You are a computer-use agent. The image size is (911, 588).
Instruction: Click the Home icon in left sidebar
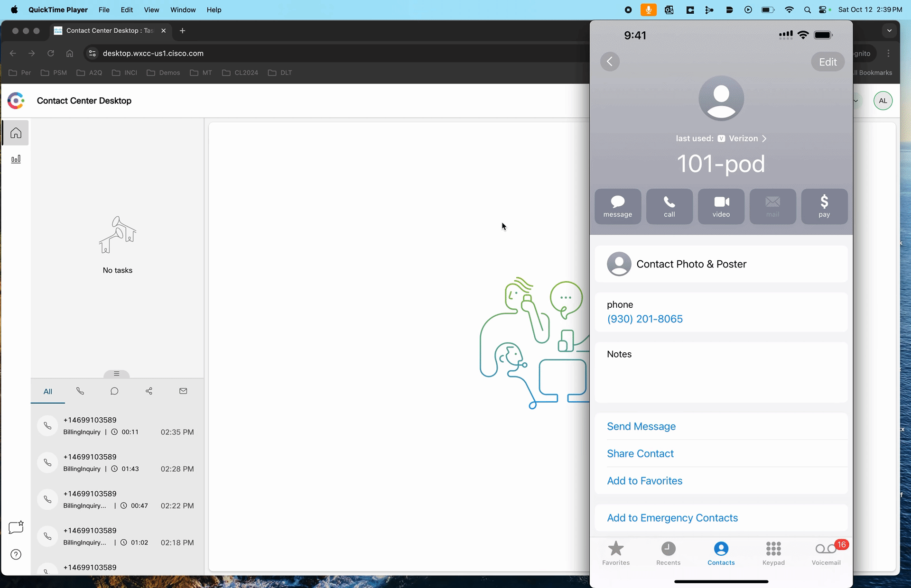point(16,133)
